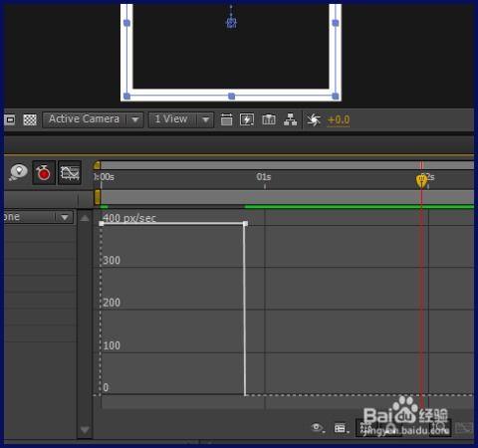This screenshot has width=478, height=448.
Task: Select the speed graph keyframe before 01s
Action: click(x=245, y=224)
